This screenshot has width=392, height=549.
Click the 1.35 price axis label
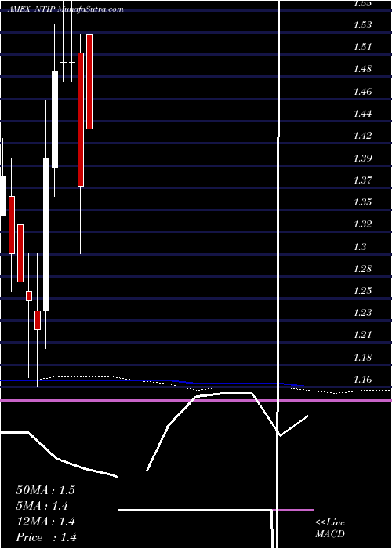point(362,202)
